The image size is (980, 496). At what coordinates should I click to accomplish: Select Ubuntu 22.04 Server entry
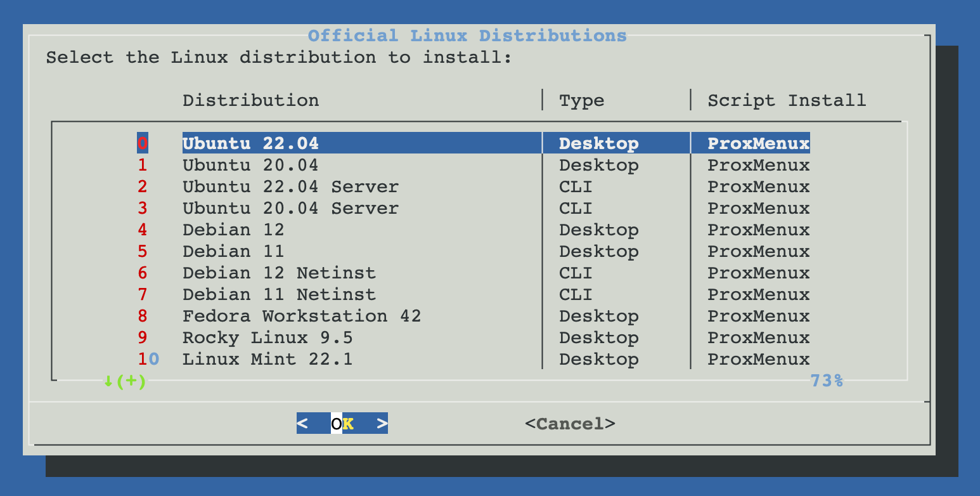point(290,186)
